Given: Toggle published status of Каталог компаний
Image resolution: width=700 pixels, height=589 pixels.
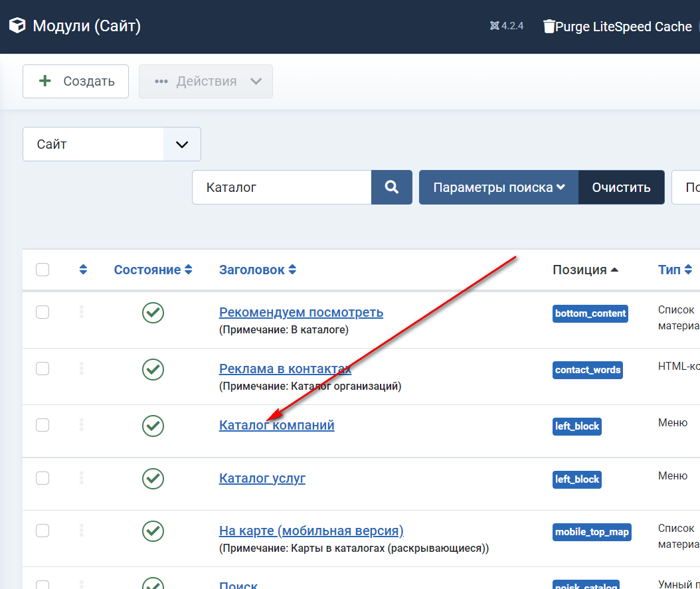Looking at the screenshot, I should click(x=153, y=426).
